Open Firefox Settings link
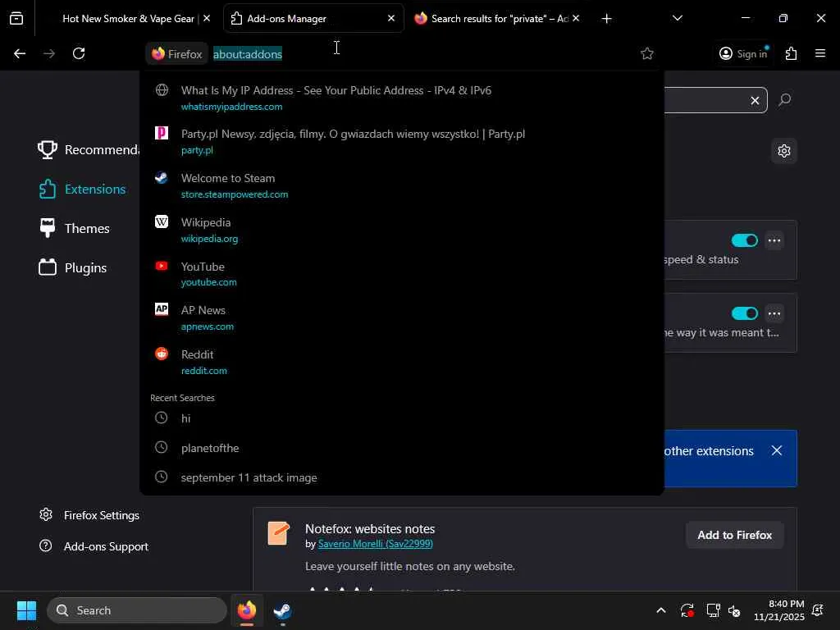 tap(89, 515)
